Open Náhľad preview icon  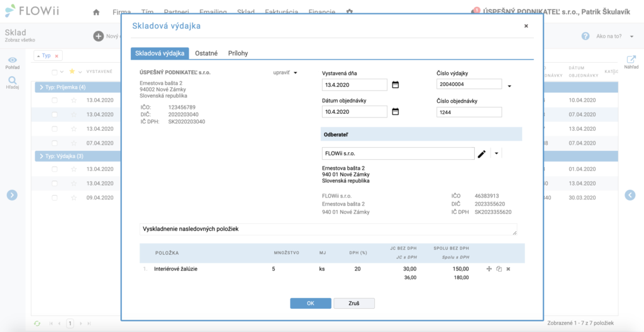point(631,58)
